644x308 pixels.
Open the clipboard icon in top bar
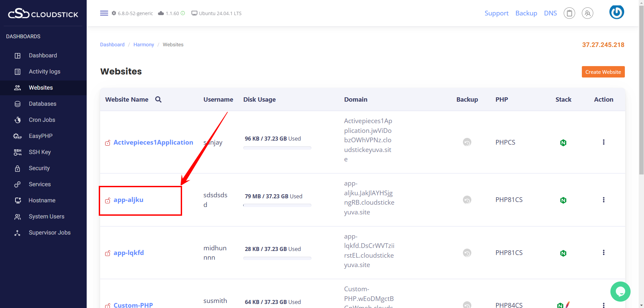pos(569,13)
